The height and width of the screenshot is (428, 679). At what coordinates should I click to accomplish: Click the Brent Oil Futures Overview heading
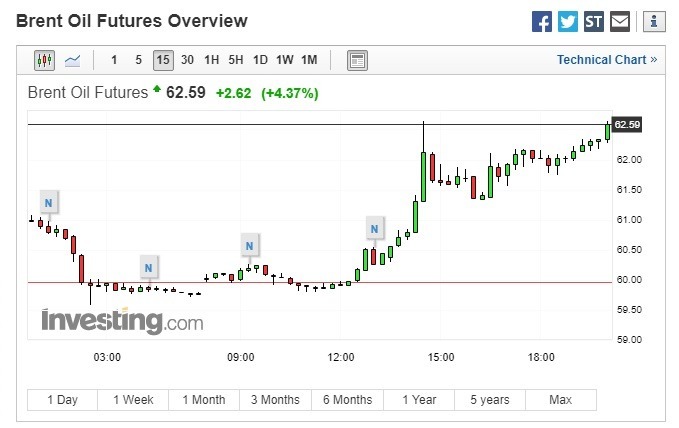coord(132,21)
